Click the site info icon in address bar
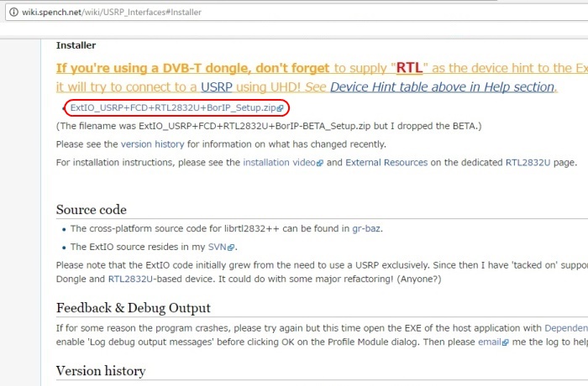 point(13,12)
